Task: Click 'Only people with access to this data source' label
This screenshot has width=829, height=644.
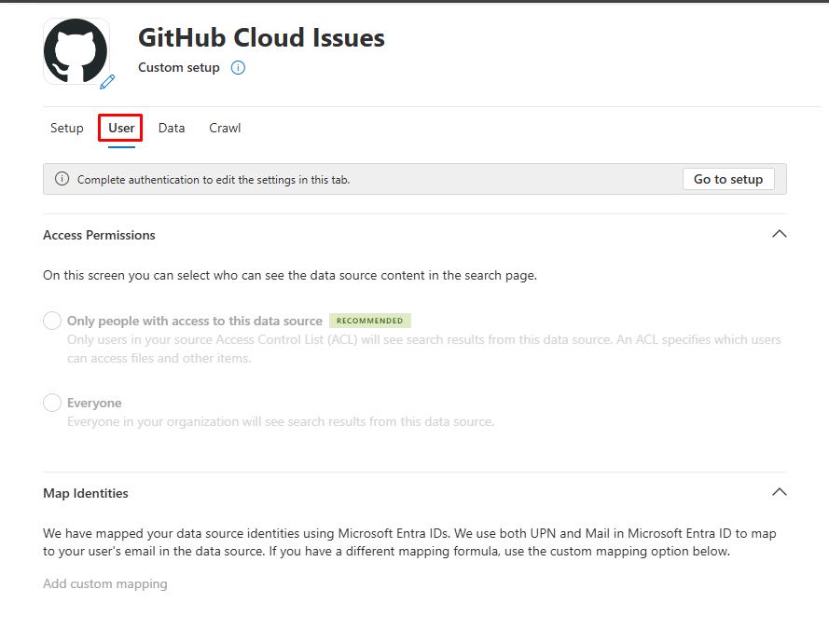Action: [x=195, y=322]
